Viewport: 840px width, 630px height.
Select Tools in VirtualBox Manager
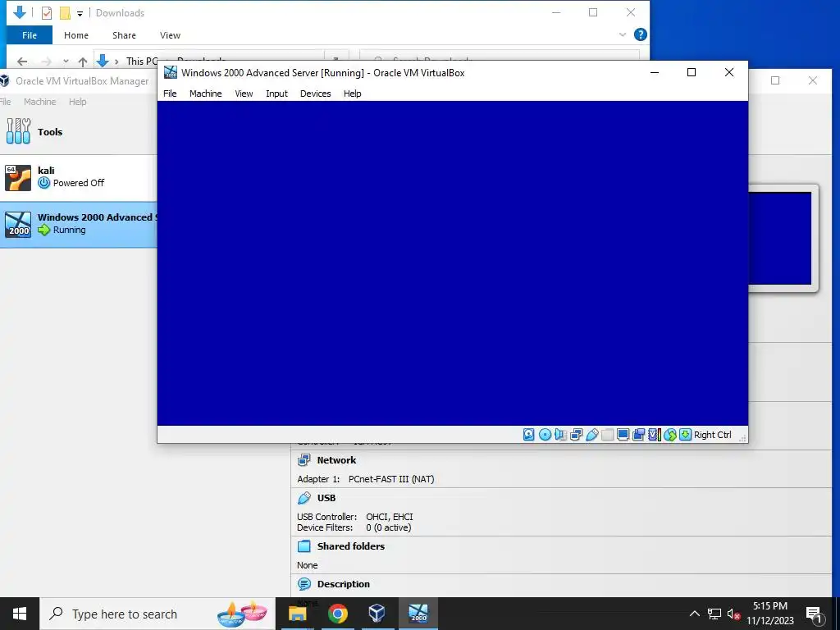point(78,132)
